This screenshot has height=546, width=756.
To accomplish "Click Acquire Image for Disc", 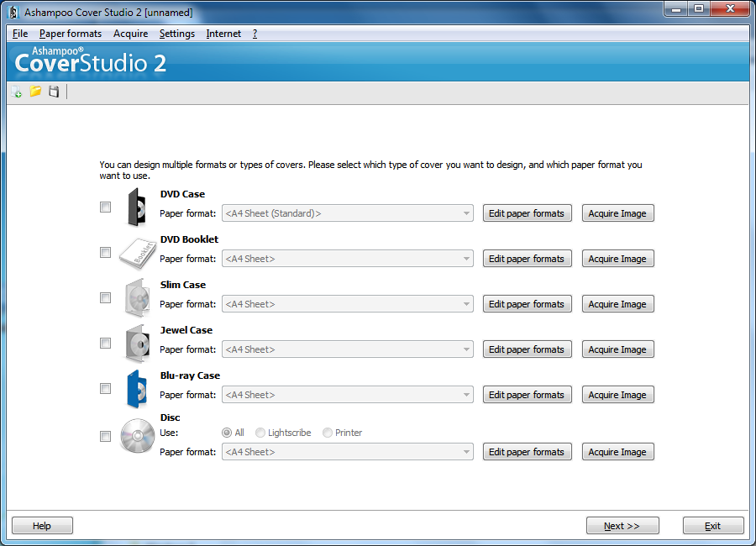I will coord(617,452).
